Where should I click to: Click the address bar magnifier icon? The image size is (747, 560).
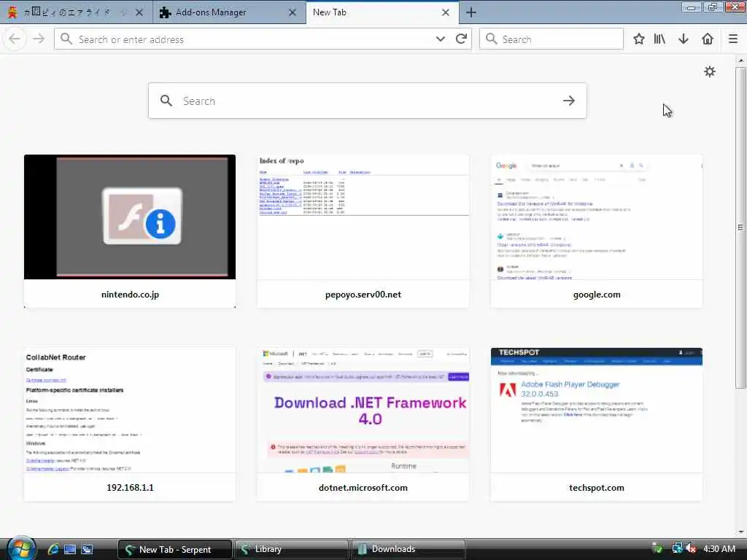pos(66,39)
